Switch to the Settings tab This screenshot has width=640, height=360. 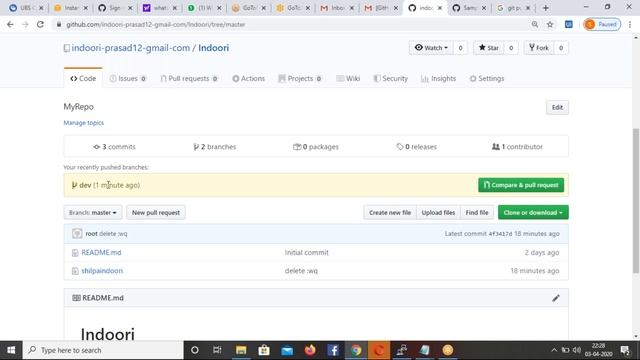(x=487, y=78)
